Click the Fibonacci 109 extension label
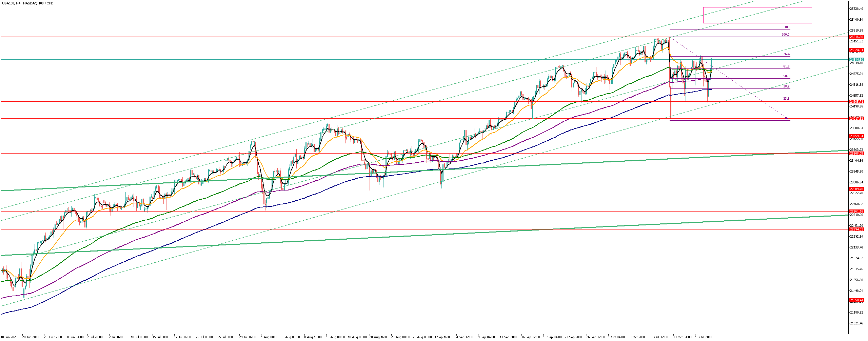The image size is (868, 341). point(787,27)
